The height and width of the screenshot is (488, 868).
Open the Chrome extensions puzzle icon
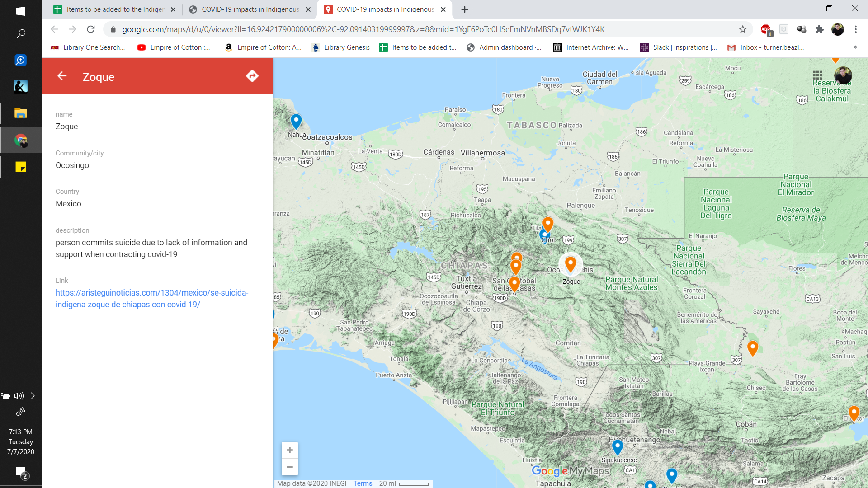pyautogui.click(x=819, y=29)
